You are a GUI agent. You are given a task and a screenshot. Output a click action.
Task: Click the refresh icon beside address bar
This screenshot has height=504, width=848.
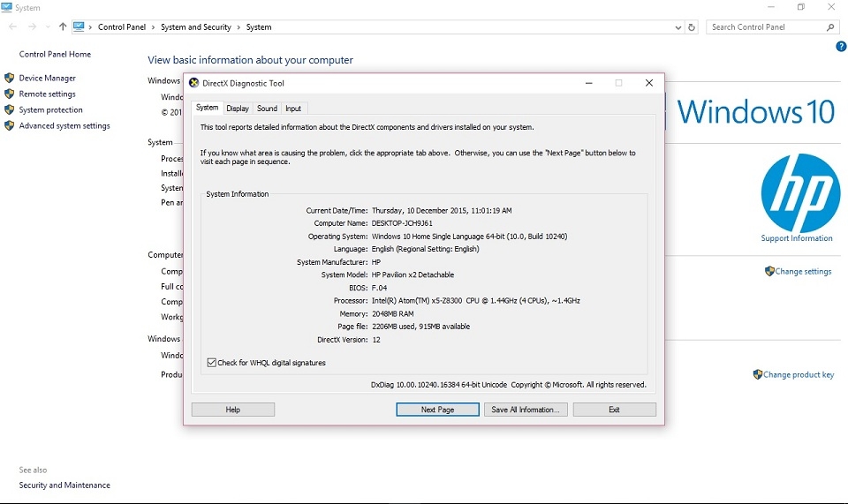coord(692,27)
